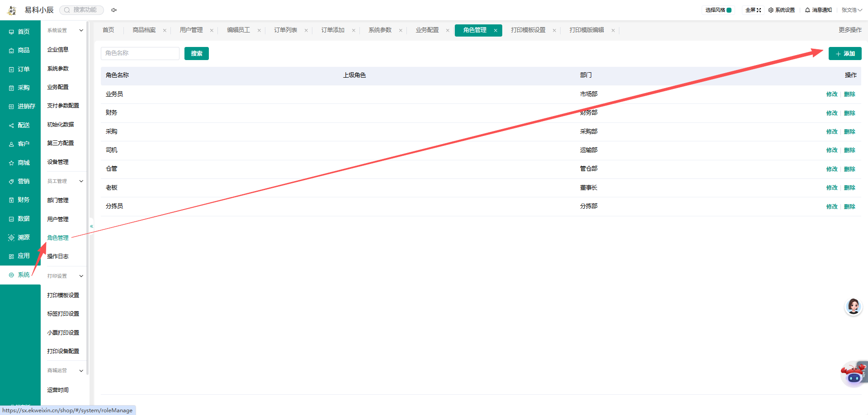Focus the 搜索功能 header search box
The width and height of the screenshot is (868, 415).
[82, 10]
